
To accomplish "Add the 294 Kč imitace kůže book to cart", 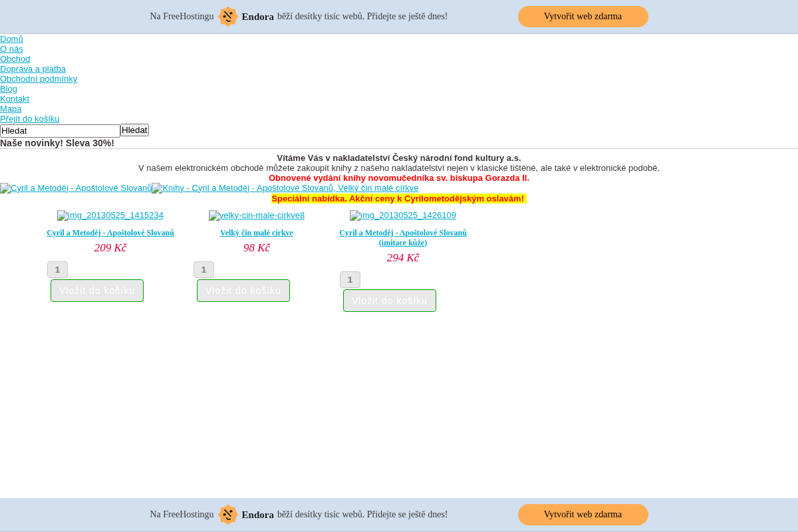I will pos(390,301).
